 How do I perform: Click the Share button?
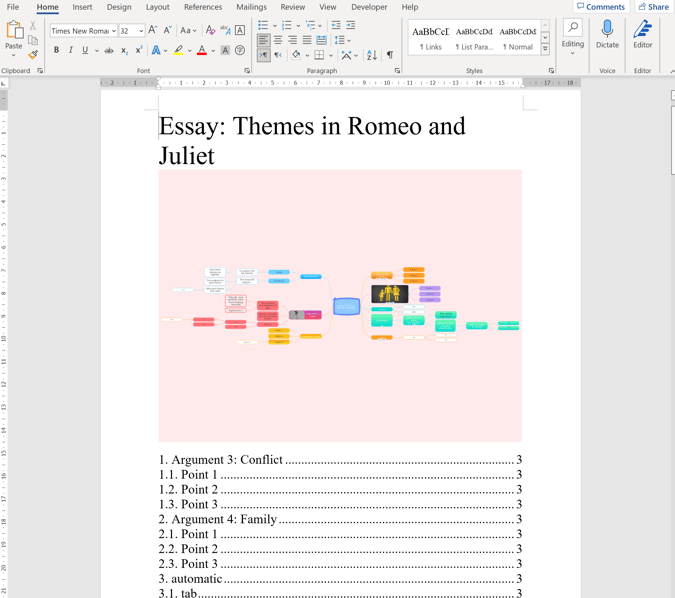tap(654, 7)
